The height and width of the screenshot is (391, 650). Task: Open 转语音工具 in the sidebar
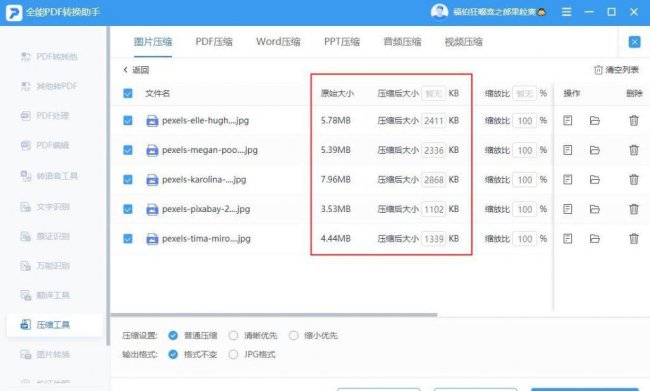[x=49, y=176]
